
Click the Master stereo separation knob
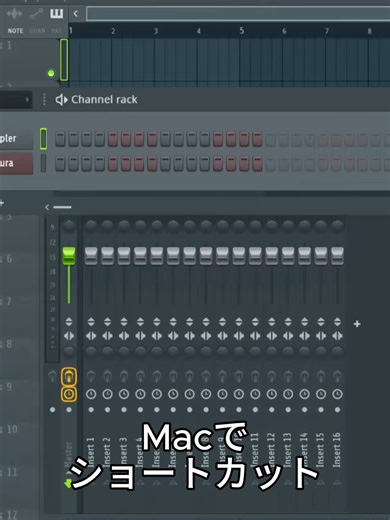coord(69,351)
